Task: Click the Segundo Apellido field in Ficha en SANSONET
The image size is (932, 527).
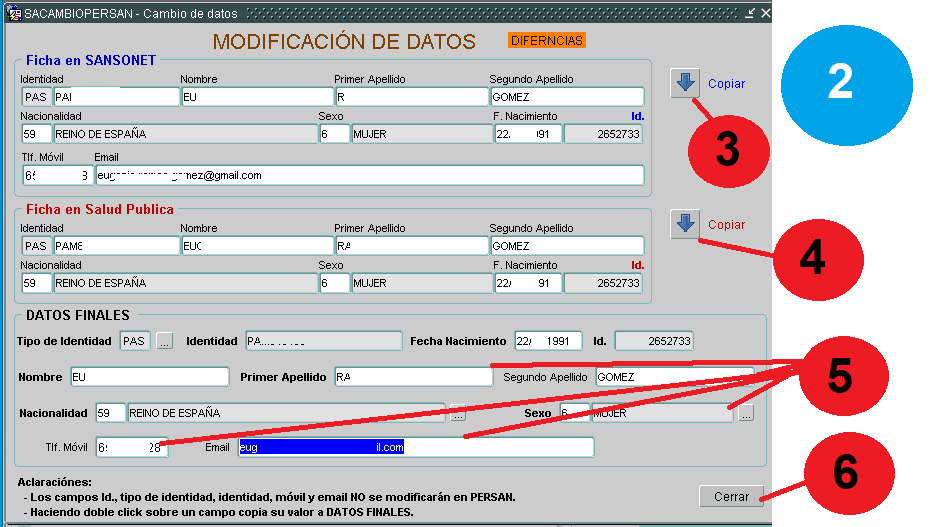Action: point(566,97)
